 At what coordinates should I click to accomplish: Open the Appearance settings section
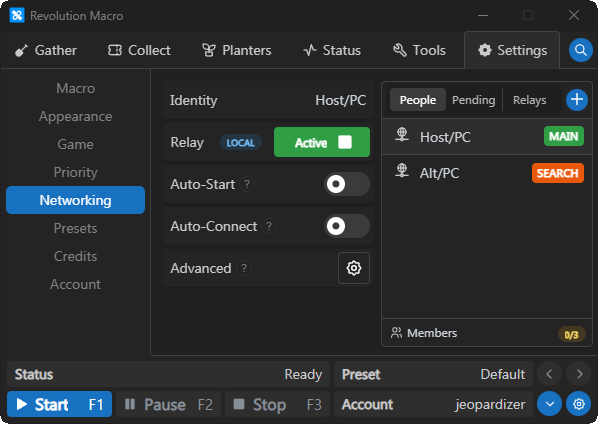76,116
